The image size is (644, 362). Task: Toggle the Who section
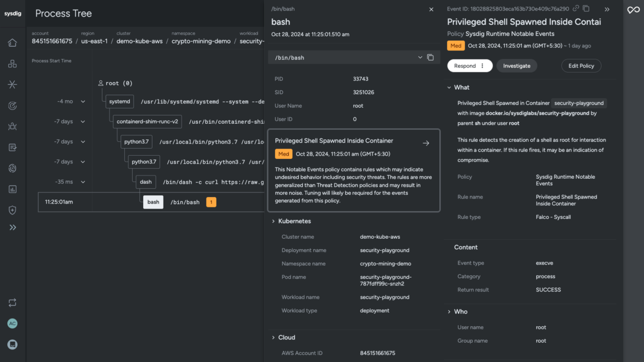449,311
